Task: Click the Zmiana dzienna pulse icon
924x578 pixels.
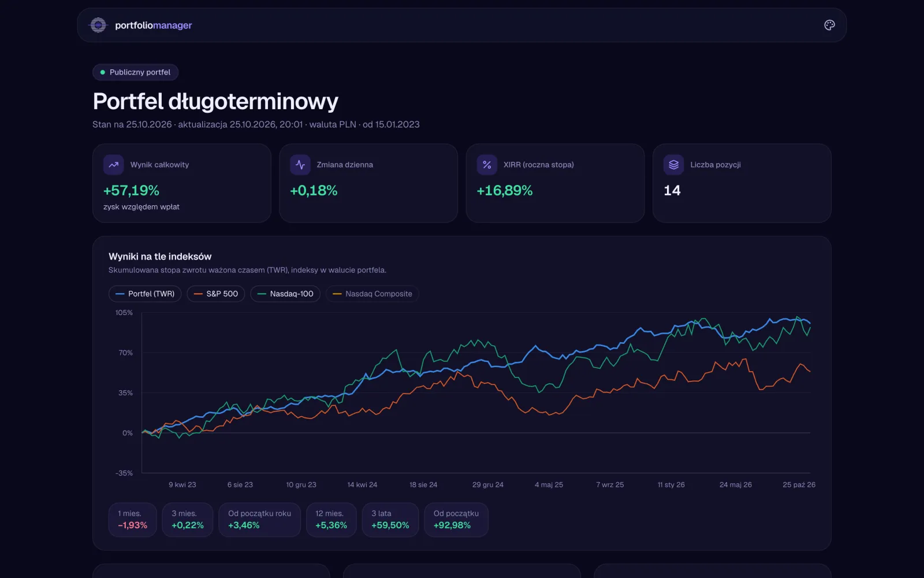Action: coord(300,165)
